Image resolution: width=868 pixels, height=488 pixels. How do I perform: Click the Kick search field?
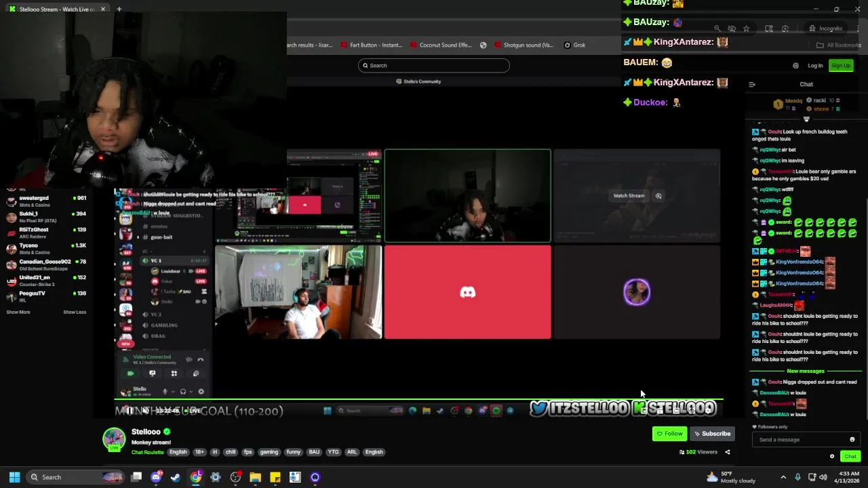tap(434, 66)
